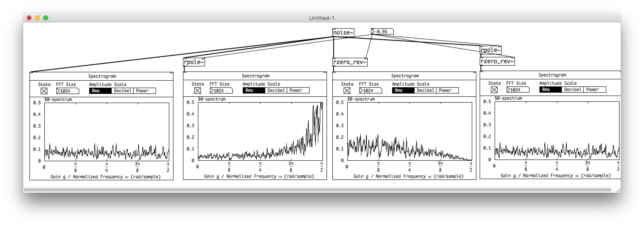Select Decibel scale in first spectrogram
The image size is (644, 226).
(x=122, y=91)
